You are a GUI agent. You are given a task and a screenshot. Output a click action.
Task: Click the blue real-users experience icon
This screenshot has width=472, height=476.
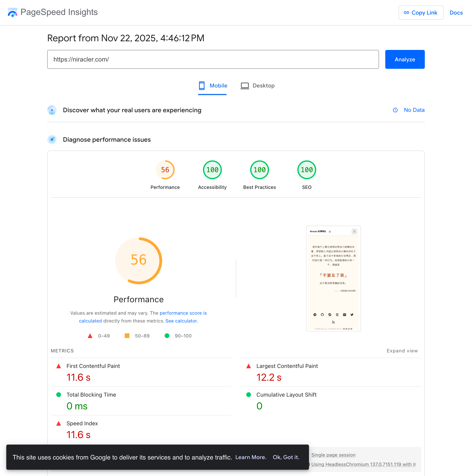coord(52,110)
